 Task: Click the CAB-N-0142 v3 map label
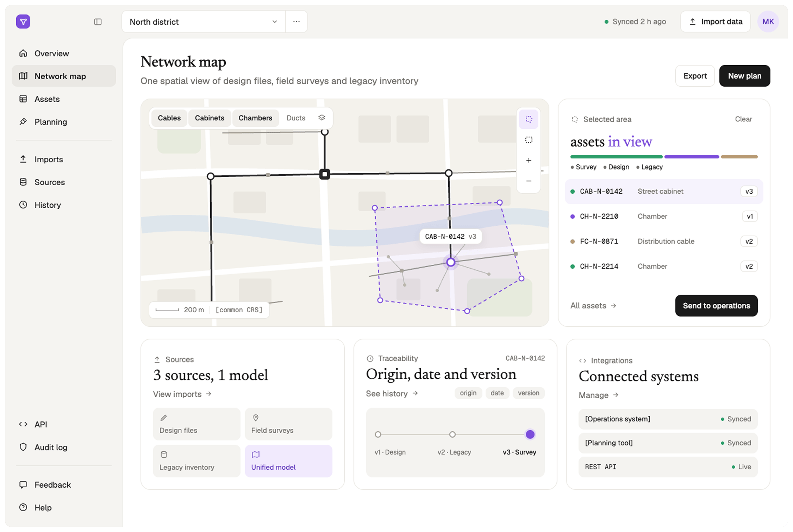(x=451, y=236)
